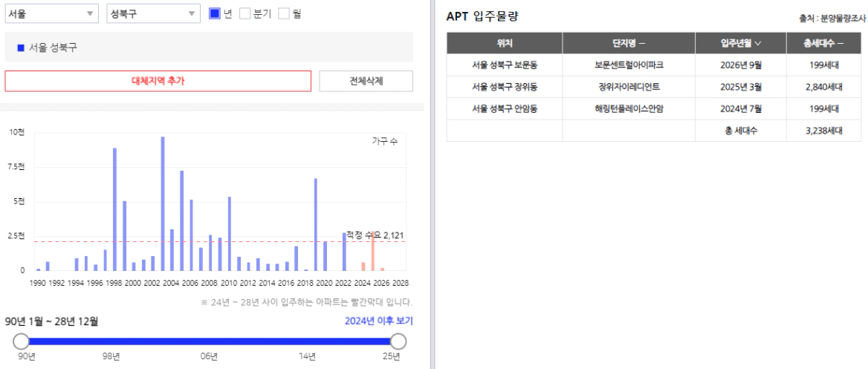Select the 2,840세대 cell
The width and height of the screenshot is (868, 369).
[x=823, y=87]
